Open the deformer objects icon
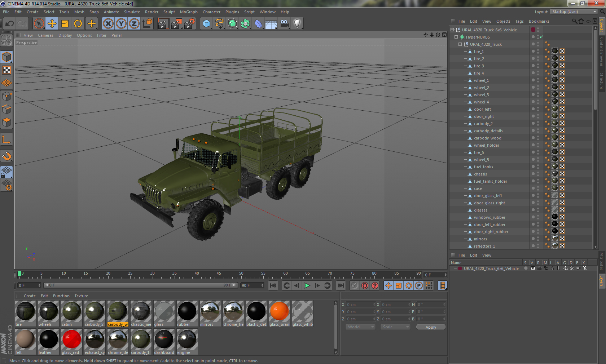The width and height of the screenshot is (606, 364). tap(258, 24)
